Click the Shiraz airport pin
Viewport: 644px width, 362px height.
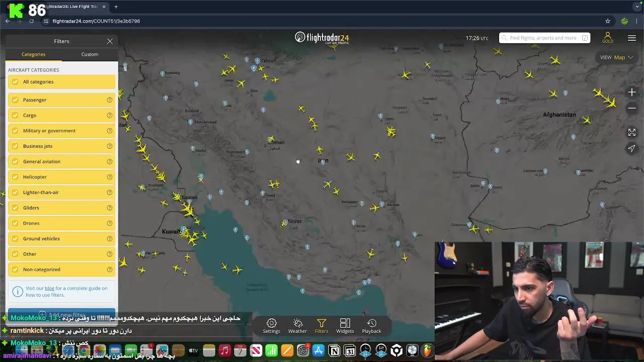[285, 222]
